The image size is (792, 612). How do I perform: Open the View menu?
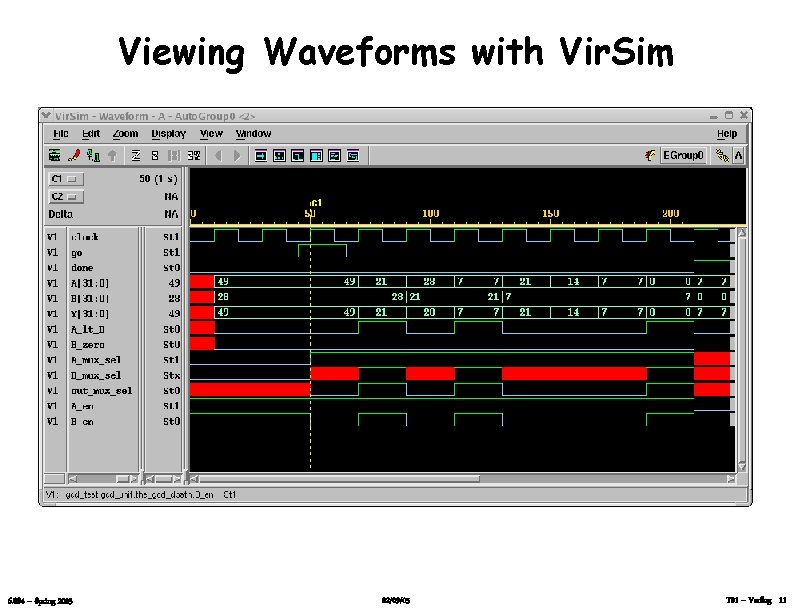click(x=211, y=134)
